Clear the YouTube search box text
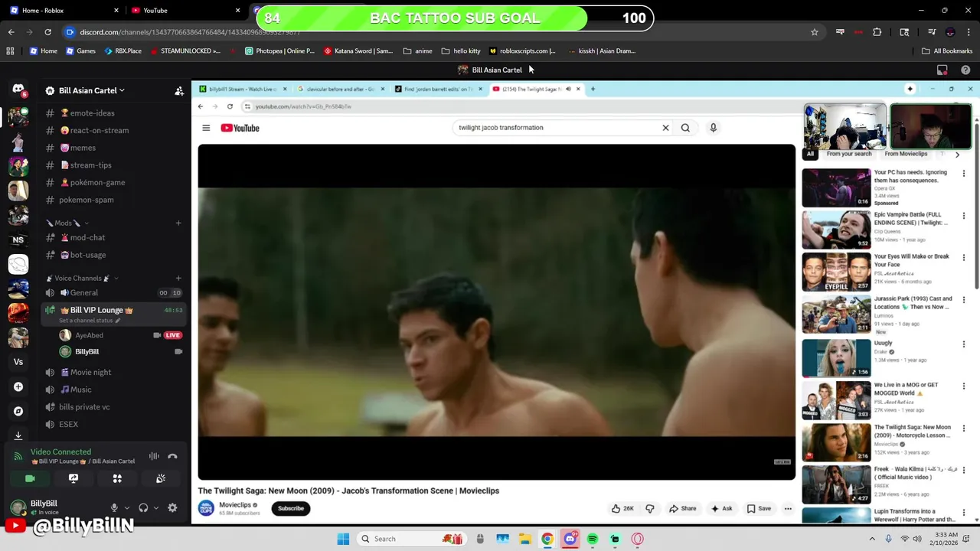 tap(665, 128)
